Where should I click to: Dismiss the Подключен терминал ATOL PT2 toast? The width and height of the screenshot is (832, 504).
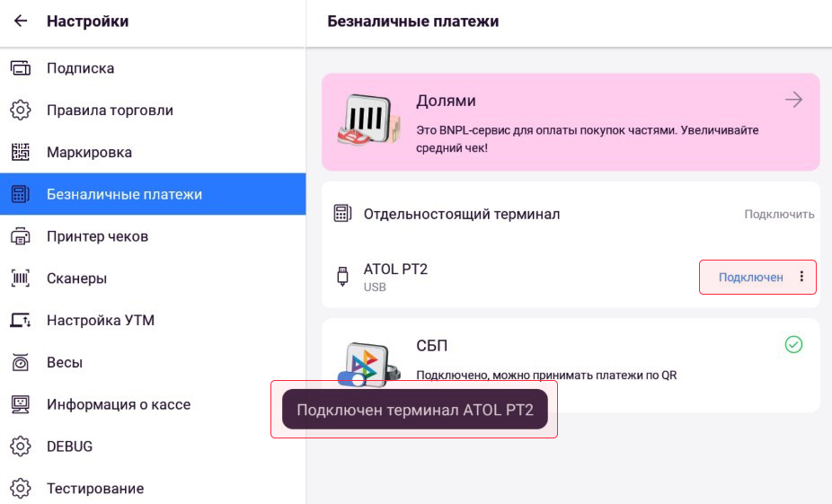pos(414,410)
